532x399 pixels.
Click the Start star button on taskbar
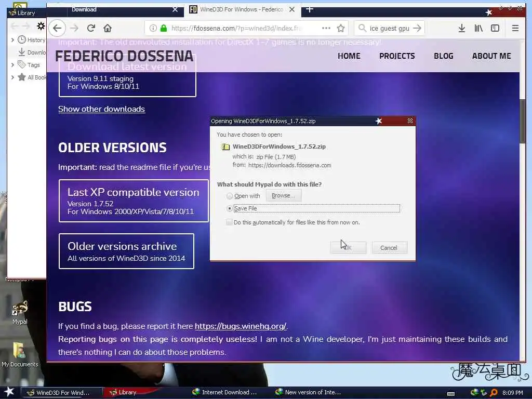9,392
